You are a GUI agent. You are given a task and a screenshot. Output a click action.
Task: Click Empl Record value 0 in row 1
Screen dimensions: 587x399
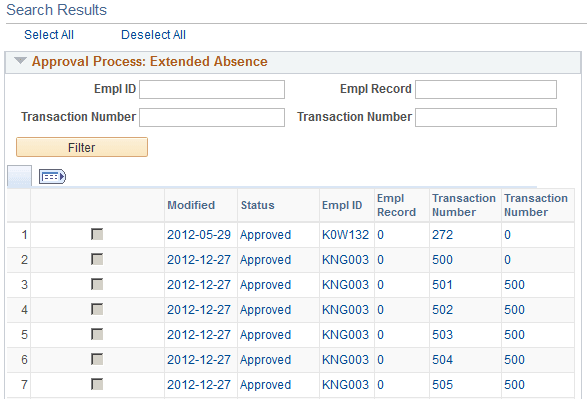[380, 235]
